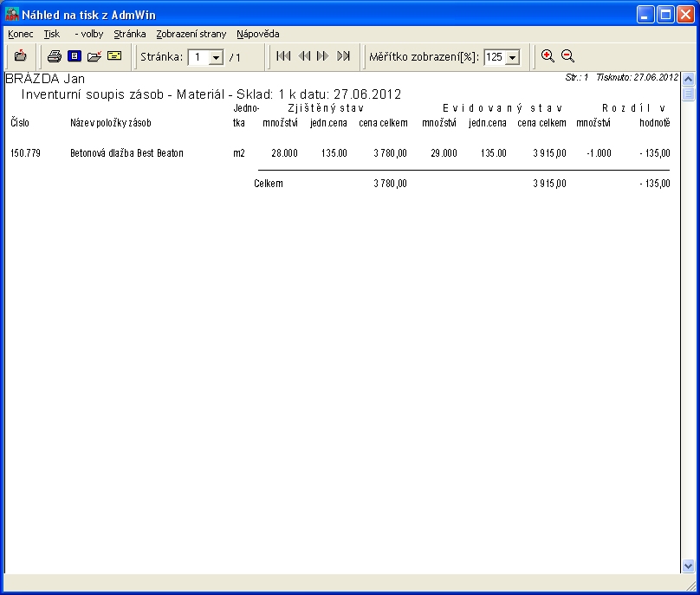Click the scroll down arrow of the vertical scrollbar
Viewport: 700px width, 595px height.
pyautogui.click(x=689, y=566)
